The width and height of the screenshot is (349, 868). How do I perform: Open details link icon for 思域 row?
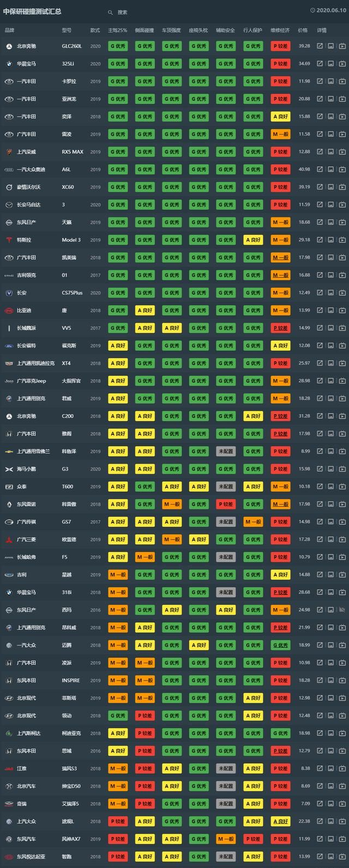[x=320, y=751]
